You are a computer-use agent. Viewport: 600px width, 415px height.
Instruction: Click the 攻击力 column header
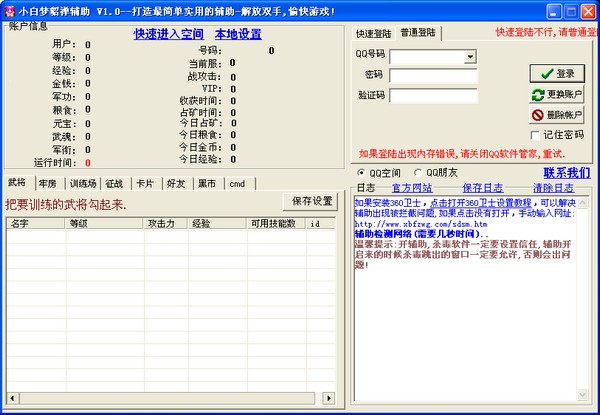[x=166, y=223]
